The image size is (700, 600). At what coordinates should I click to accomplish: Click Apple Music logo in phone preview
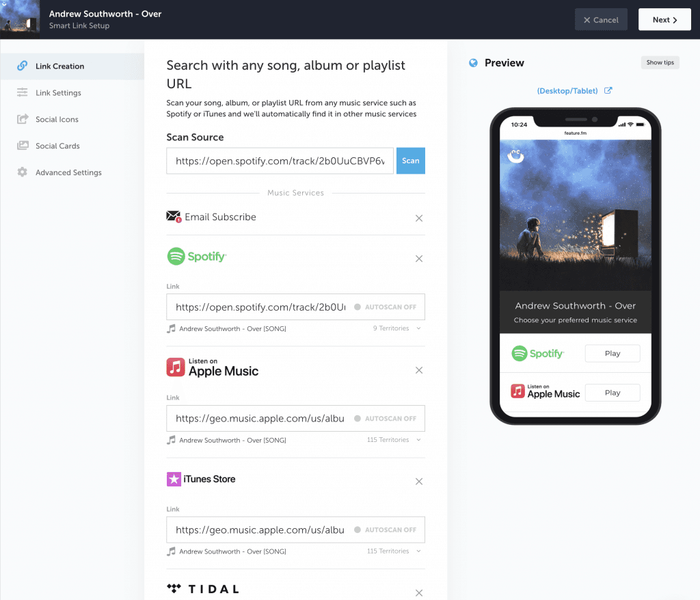tap(545, 392)
